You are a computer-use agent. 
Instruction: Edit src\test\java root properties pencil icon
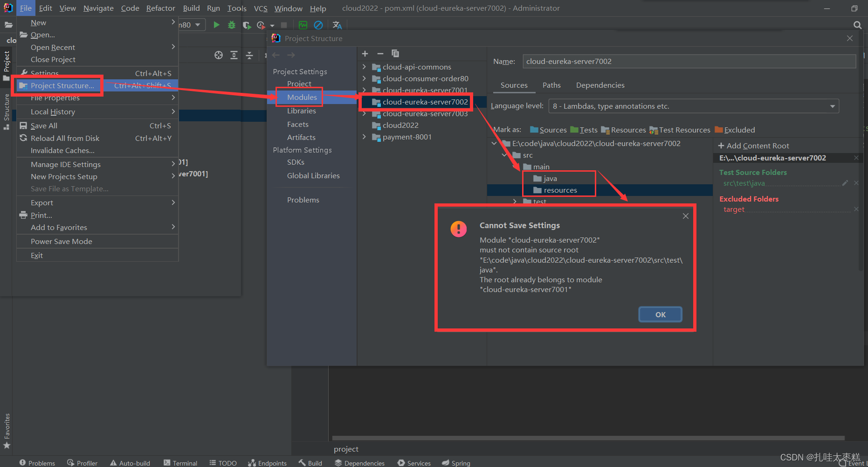(845, 183)
